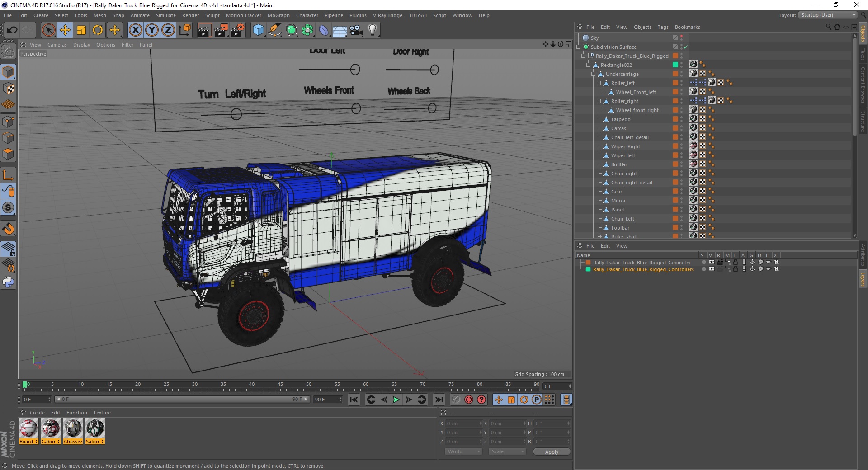Open the material manager Create menu
Screen dimensions: 868x470
coord(37,413)
